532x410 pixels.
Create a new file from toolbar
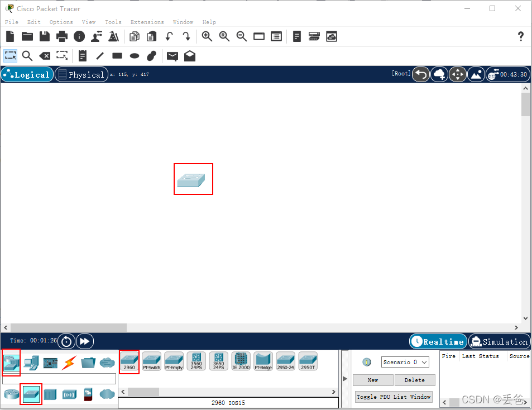(10, 36)
